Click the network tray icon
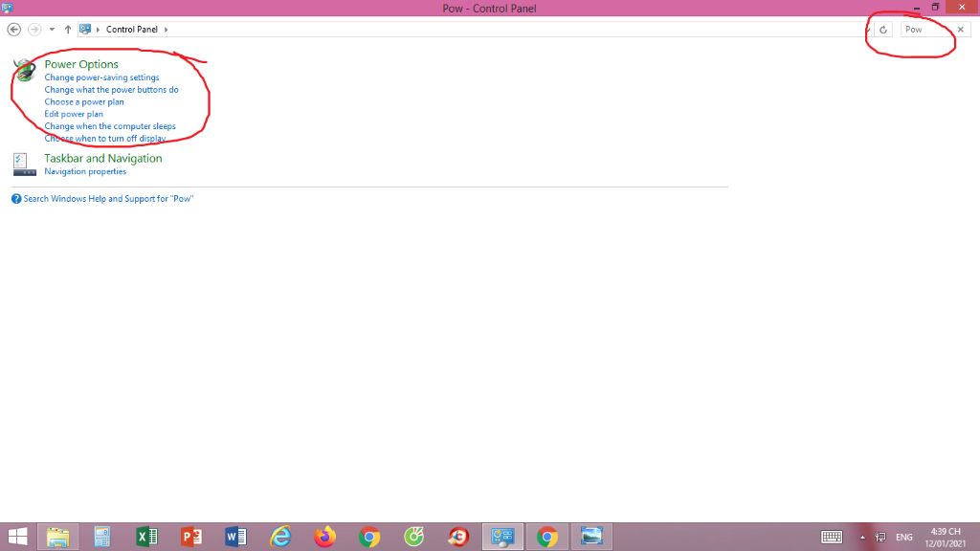980x551 pixels. pyautogui.click(x=880, y=537)
